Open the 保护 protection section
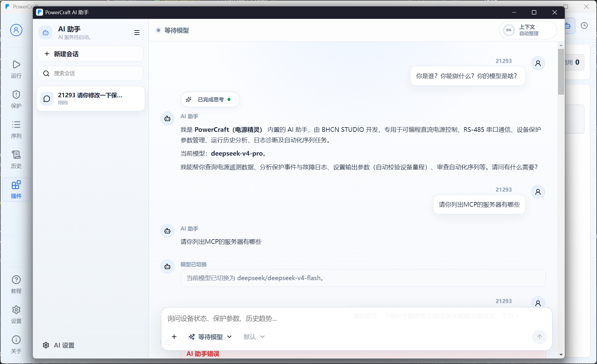Screen dimensions: 597x364 [16, 99]
